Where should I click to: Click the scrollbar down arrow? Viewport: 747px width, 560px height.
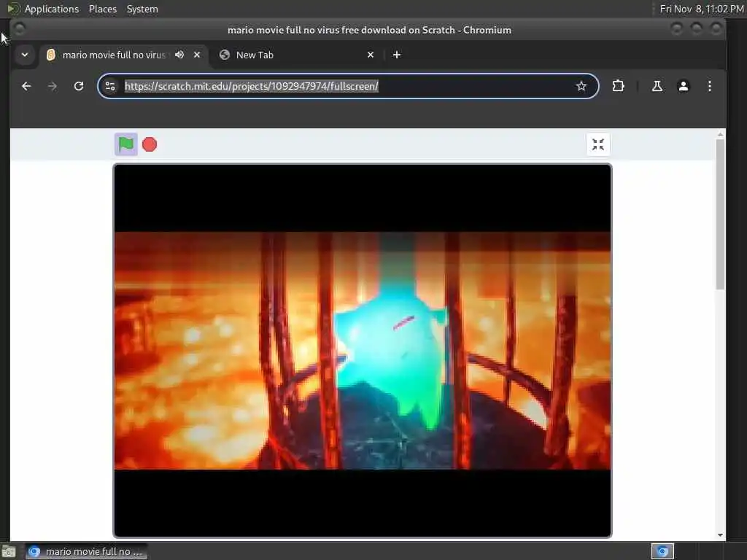coord(720,534)
